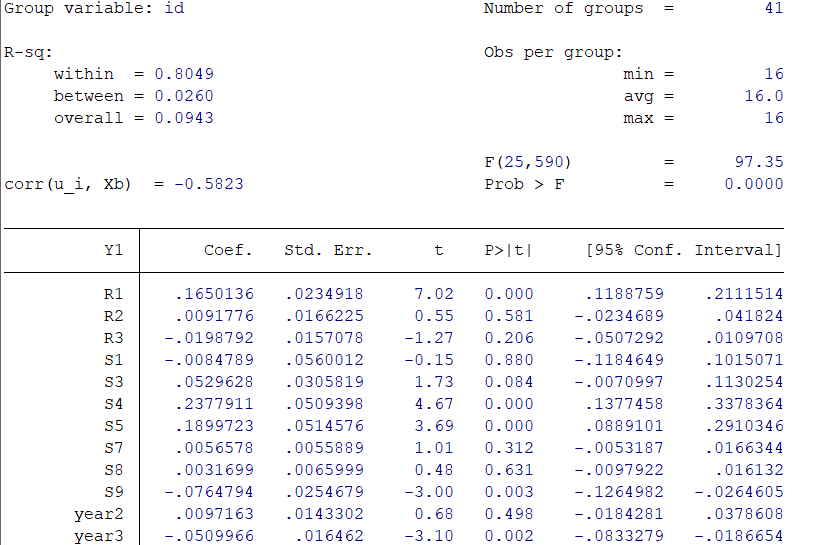Viewport: 839px width, 545px height.
Task: Click the Prob > F value 0.0000
Action: click(x=754, y=184)
